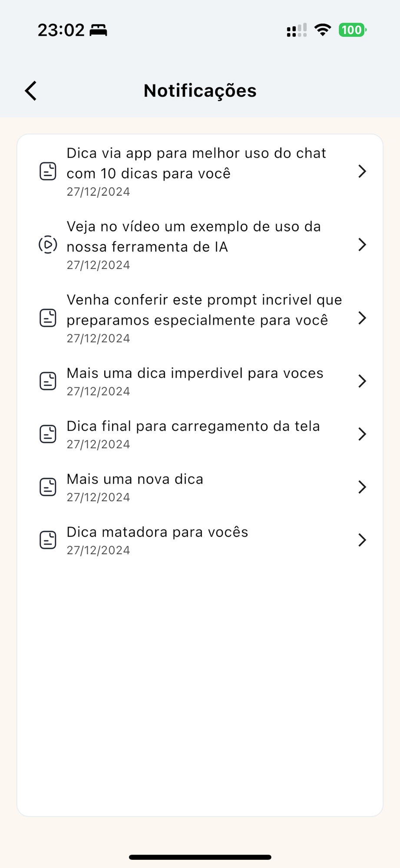Open chevron for 'Dica matadora para vocês'
400x868 pixels.
pos(362,540)
